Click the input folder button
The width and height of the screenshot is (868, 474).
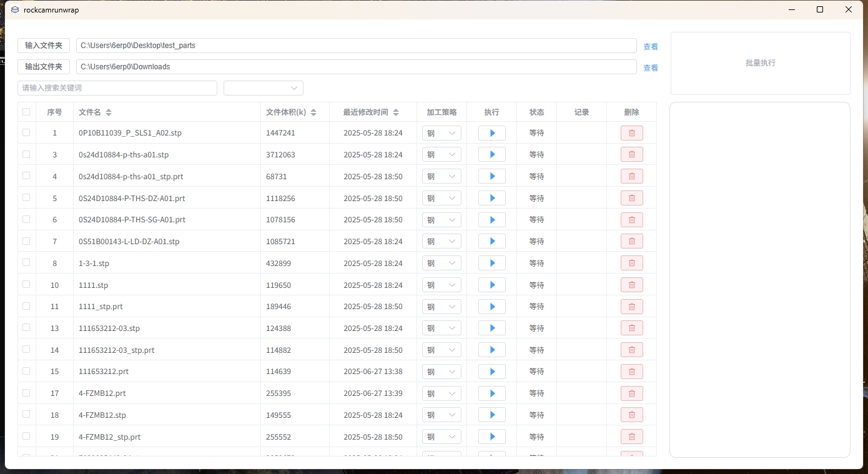click(44, 46)
